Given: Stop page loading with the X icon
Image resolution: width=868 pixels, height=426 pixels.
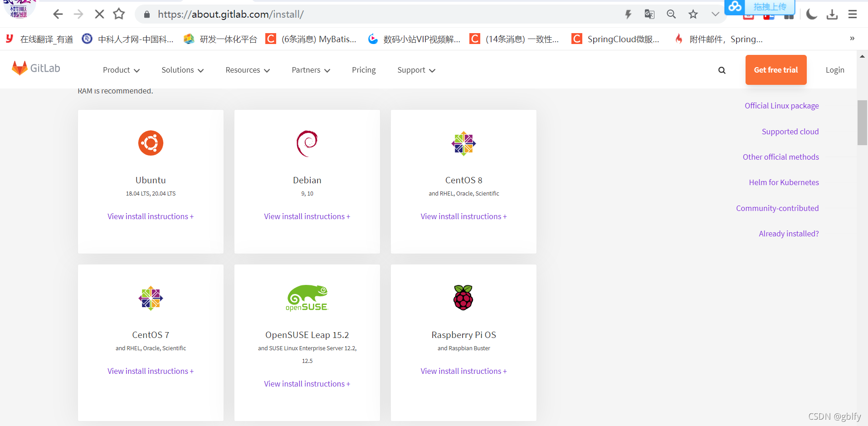Looking at the screenshot, I should (99, 14).
